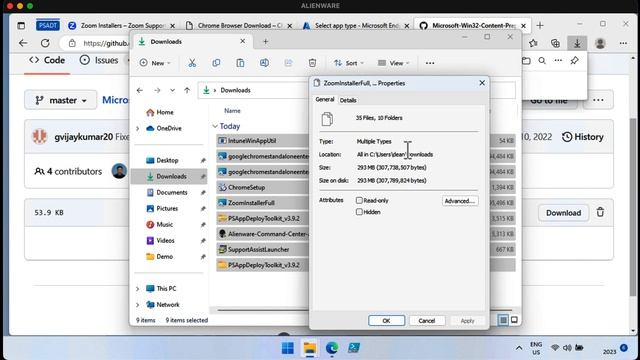
Task: Open Microsoft Edge from the taskbar
Action: click(332, 348)
